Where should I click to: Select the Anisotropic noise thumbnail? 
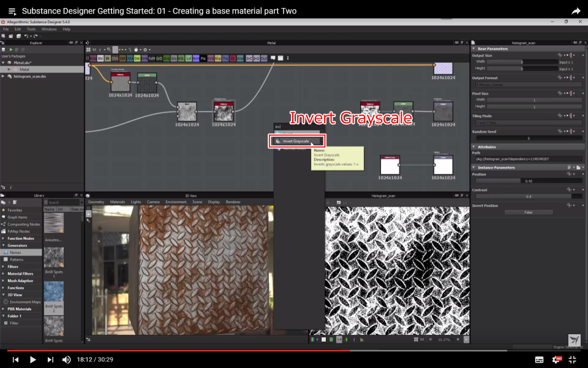tap(54, 223)
